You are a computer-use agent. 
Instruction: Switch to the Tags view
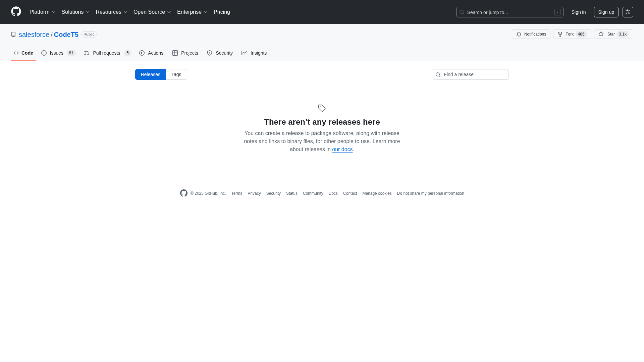(176, 74)
